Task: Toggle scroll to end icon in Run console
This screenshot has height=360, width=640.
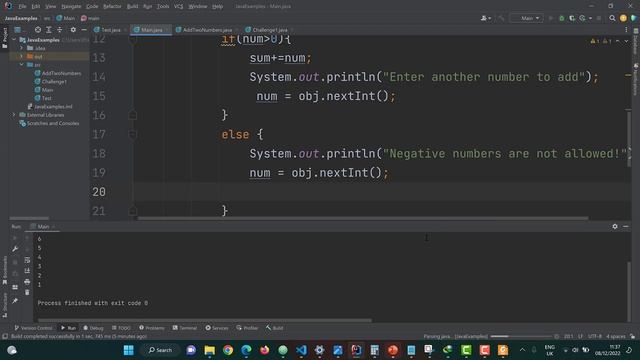Action: (27, 271)
